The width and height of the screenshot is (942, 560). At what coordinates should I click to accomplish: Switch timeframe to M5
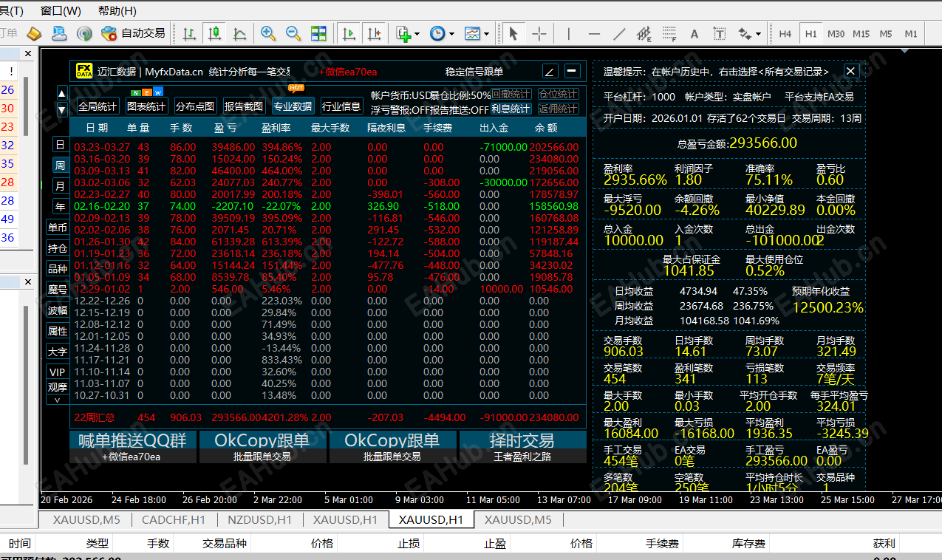(886, 33)
